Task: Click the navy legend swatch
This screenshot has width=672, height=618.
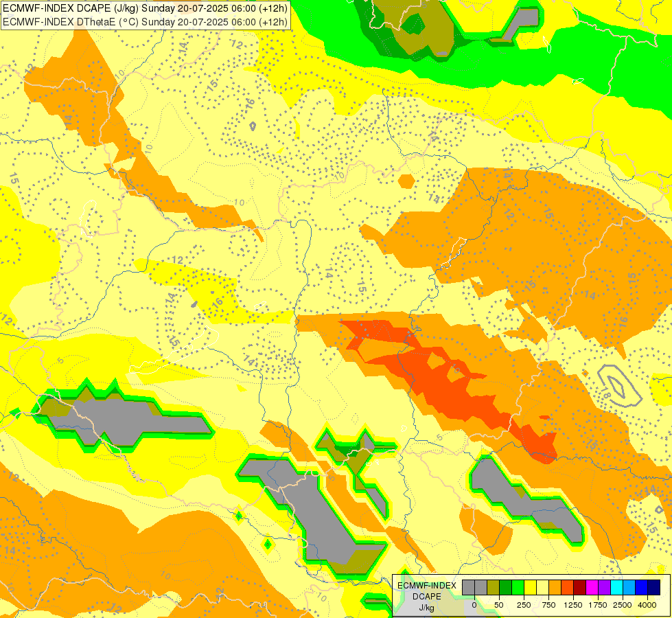Action: pyautogui.click(x=654, y=588)
